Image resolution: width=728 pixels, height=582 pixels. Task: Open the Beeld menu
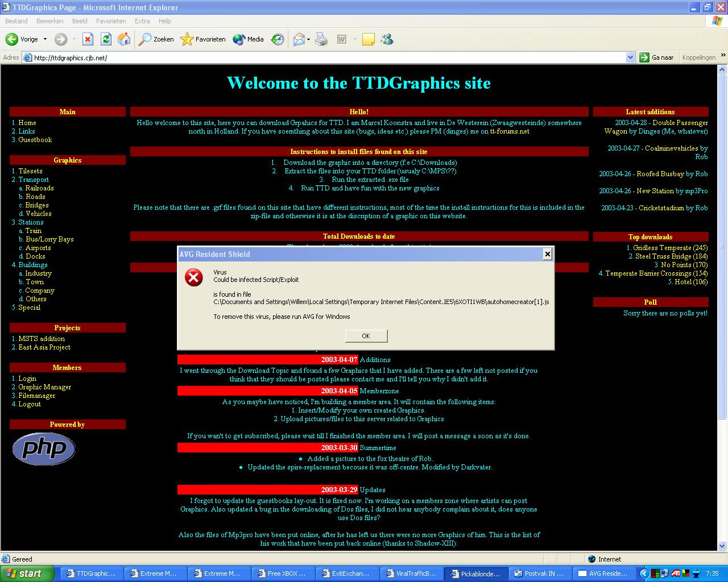tap(80, 21)
